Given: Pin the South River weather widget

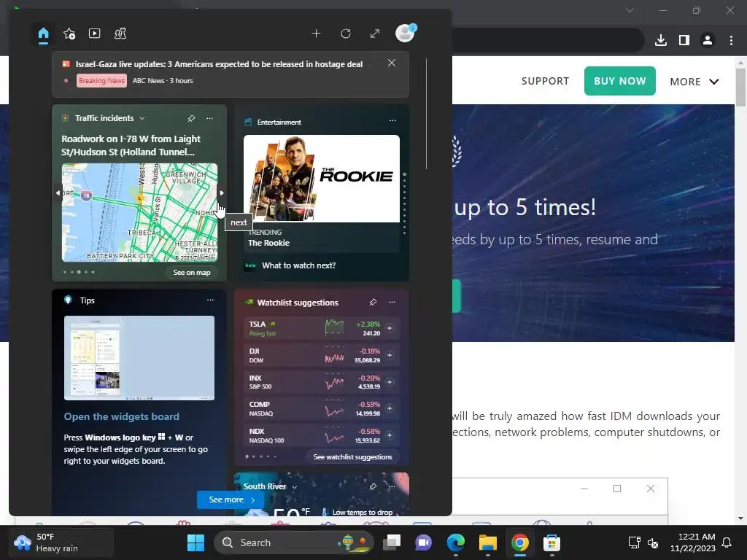Looking at the screenshot, I should 373,486.
